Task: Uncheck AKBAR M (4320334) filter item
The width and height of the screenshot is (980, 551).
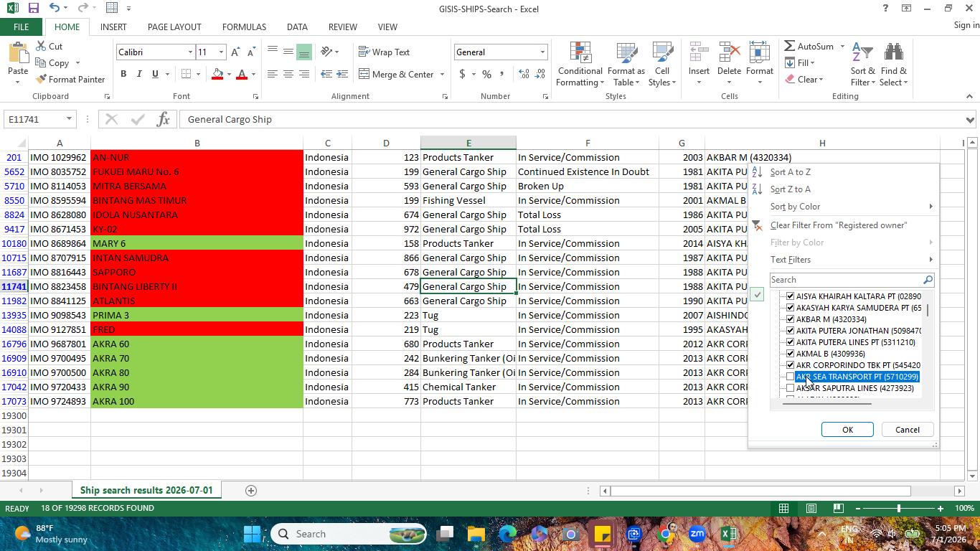Action: point(791,319)
